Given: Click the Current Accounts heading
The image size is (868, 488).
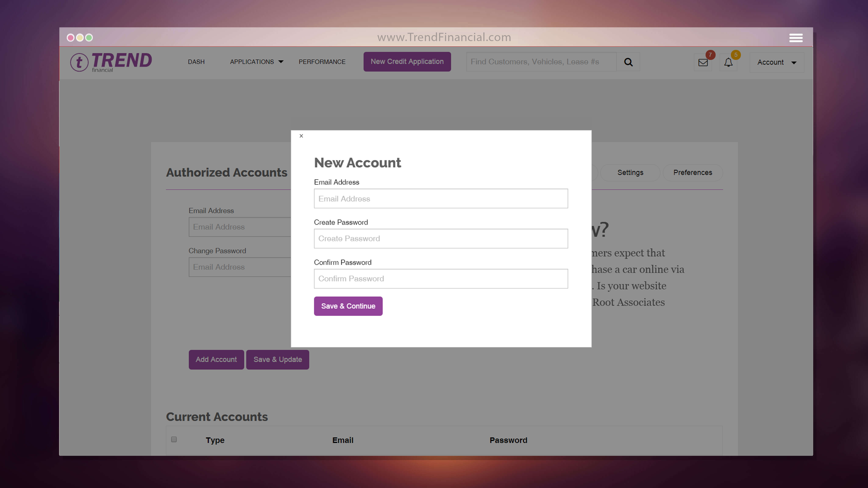Looking at the screenshot, I should click(217, 417).
